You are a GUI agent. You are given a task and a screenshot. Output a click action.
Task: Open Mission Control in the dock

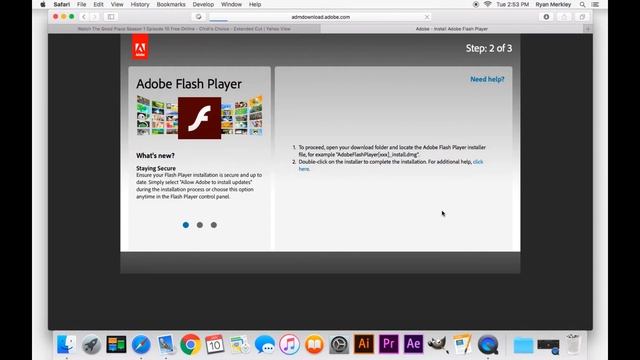tap(116, 344)
